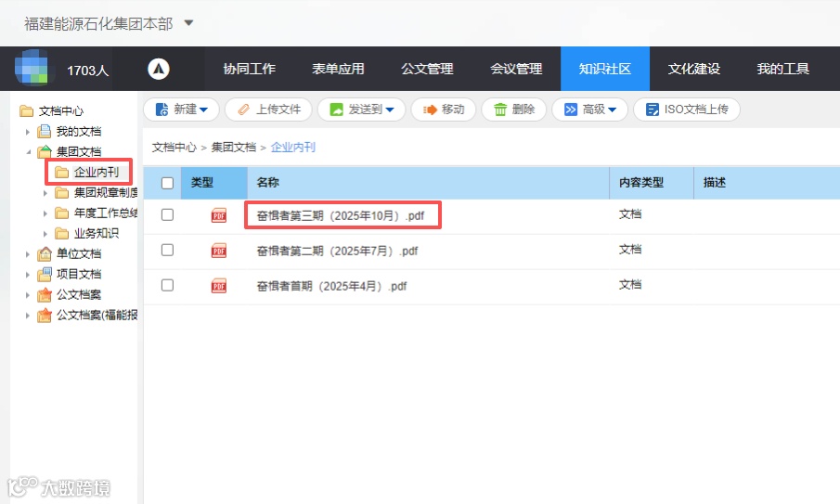Collapse the 集团文档 tree node
Viewport: 840px width, 504px height.
point(28,152)
